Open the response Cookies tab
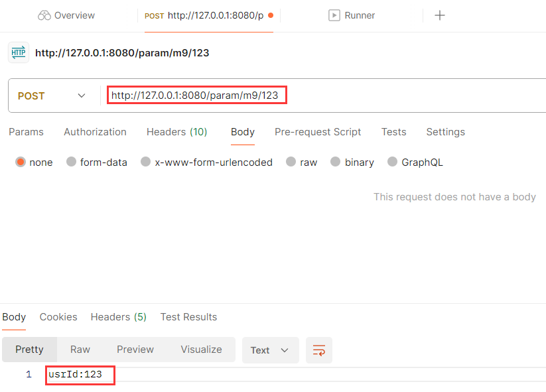 tap(58, 317)
